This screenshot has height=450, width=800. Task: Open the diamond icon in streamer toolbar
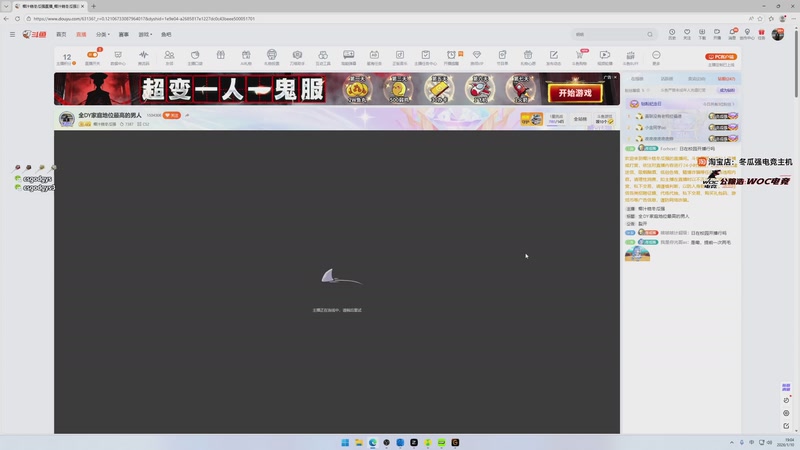point(477,55)
